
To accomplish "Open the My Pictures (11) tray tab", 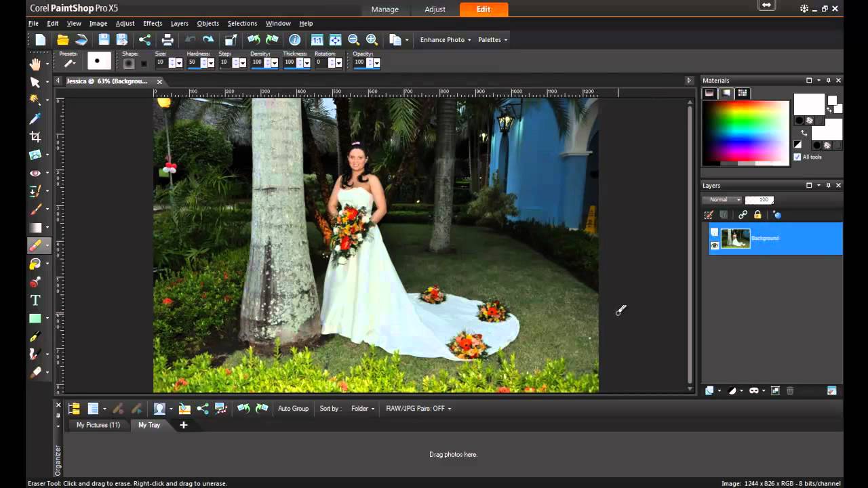I will click(x=98, y=425).
